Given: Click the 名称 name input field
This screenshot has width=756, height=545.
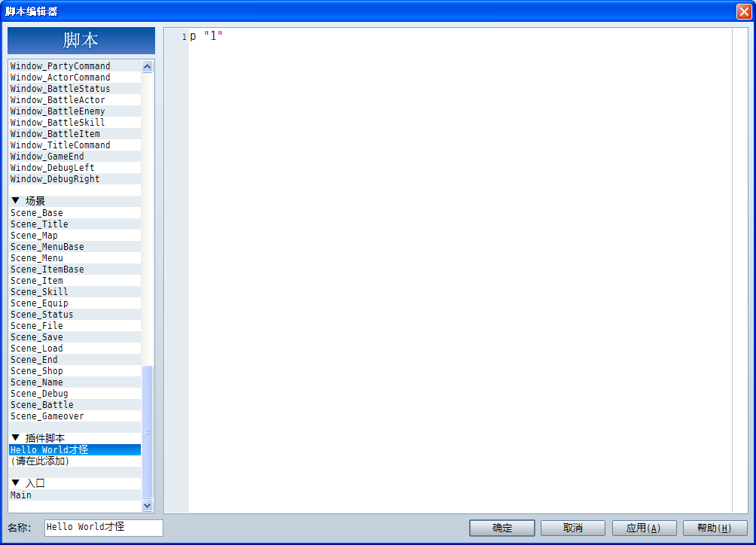Looking at the screenshot, I should pyautogui.click(x=104, y=527).
